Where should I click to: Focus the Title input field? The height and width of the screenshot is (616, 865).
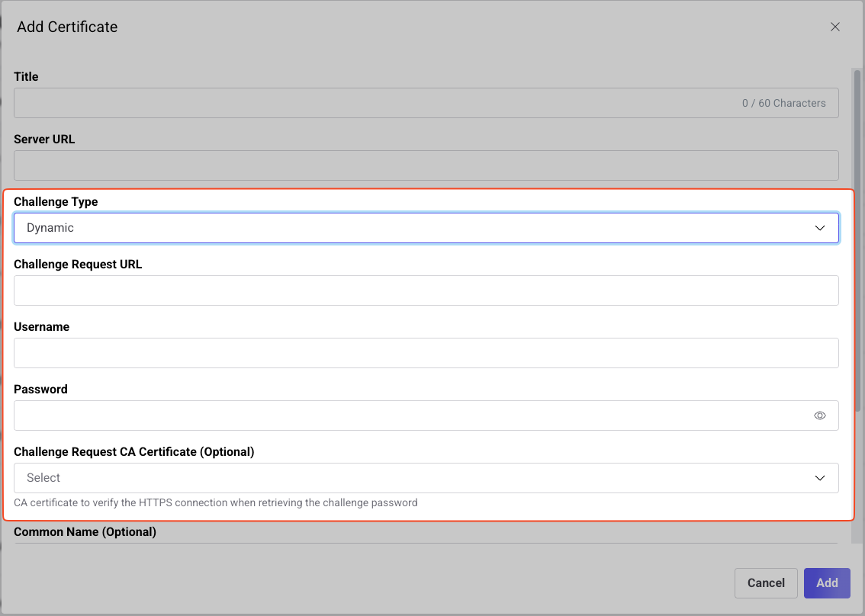pyautogui.click(x=366, y=103)
